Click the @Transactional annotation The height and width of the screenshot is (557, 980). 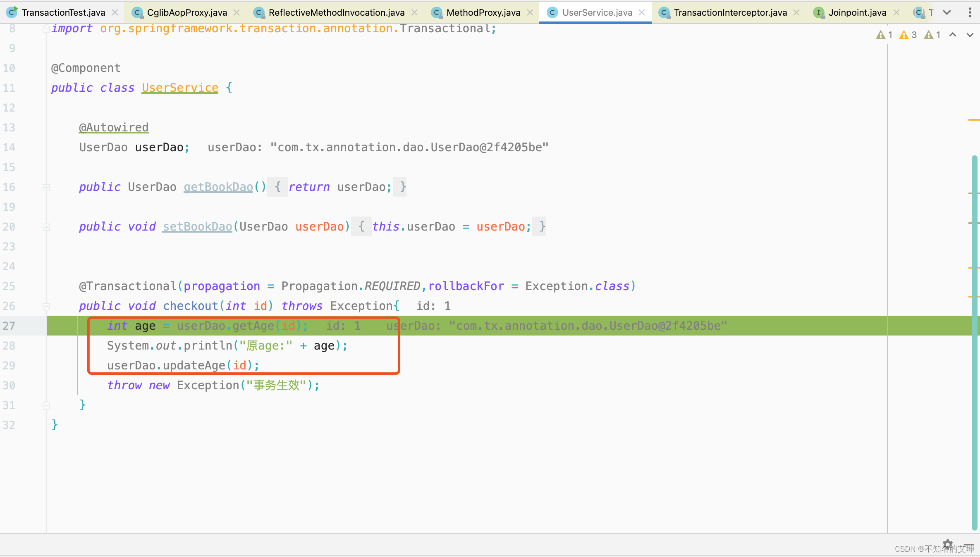point(128,286)
